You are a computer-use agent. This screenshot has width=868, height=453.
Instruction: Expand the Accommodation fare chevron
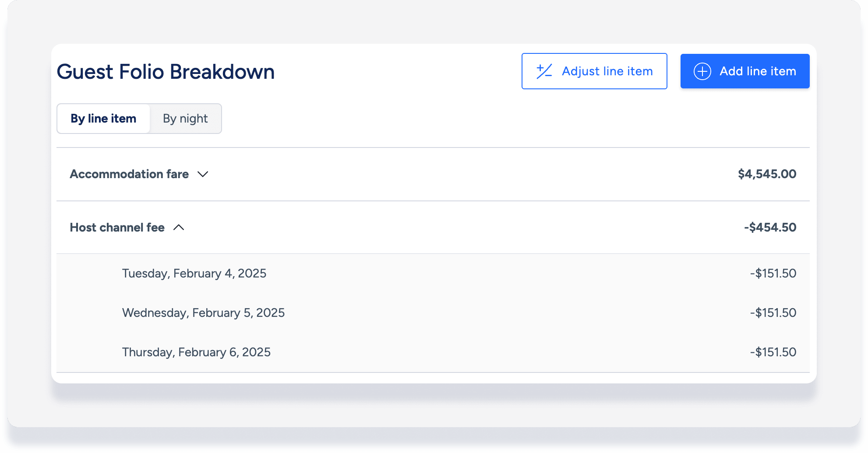(x=203, y=174)
